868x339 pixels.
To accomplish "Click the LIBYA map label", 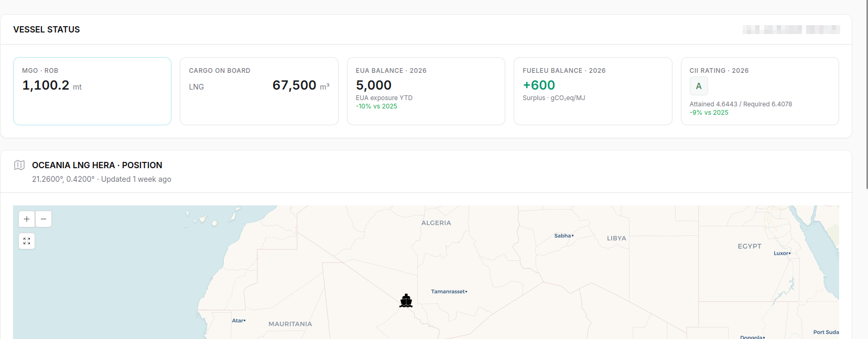I will point(616,238).
